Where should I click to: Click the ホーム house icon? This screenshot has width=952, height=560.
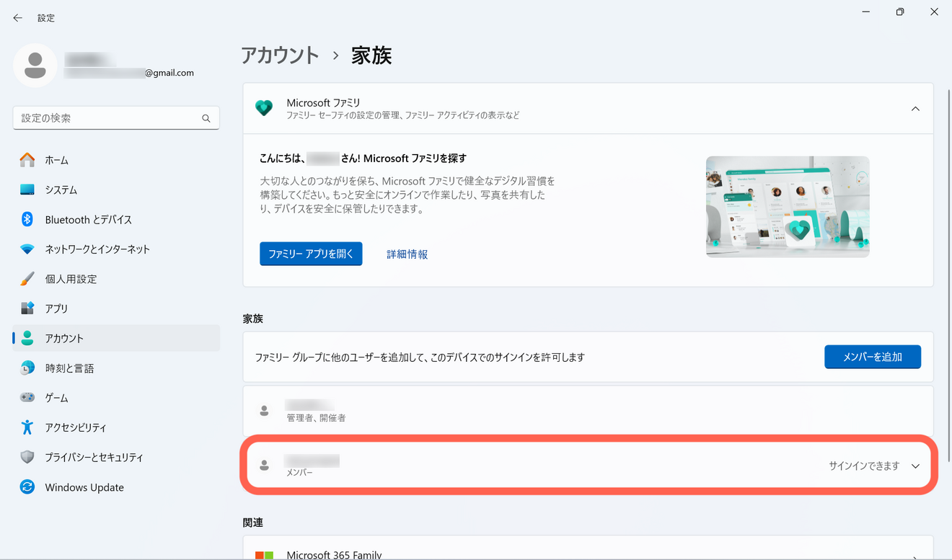pos(27,160)
